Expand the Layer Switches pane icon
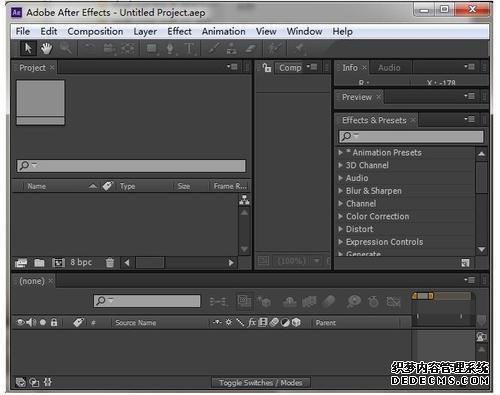 pyautogui.click(x=21, y=382)
